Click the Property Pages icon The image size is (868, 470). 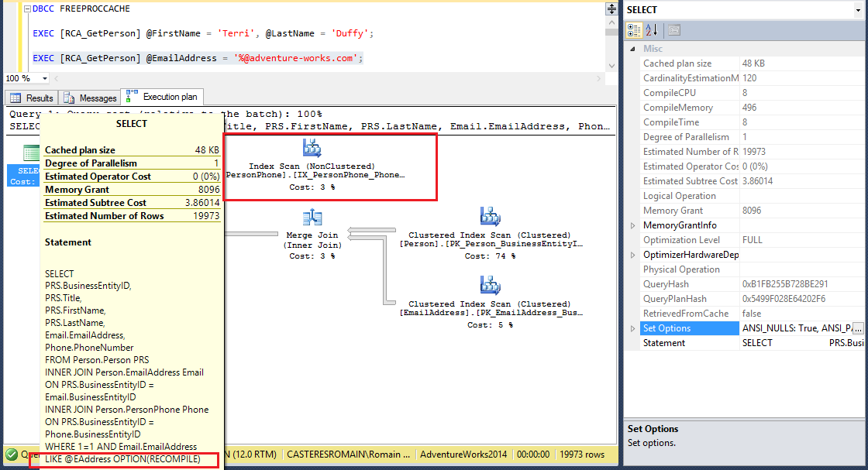[x=673, y=30]
